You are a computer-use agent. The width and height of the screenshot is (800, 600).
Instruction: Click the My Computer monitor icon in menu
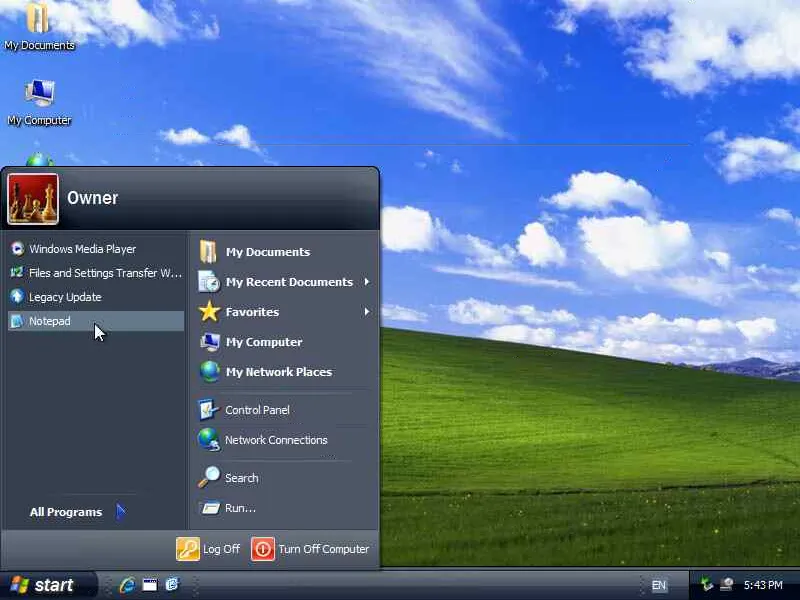[x=210, y=342]
